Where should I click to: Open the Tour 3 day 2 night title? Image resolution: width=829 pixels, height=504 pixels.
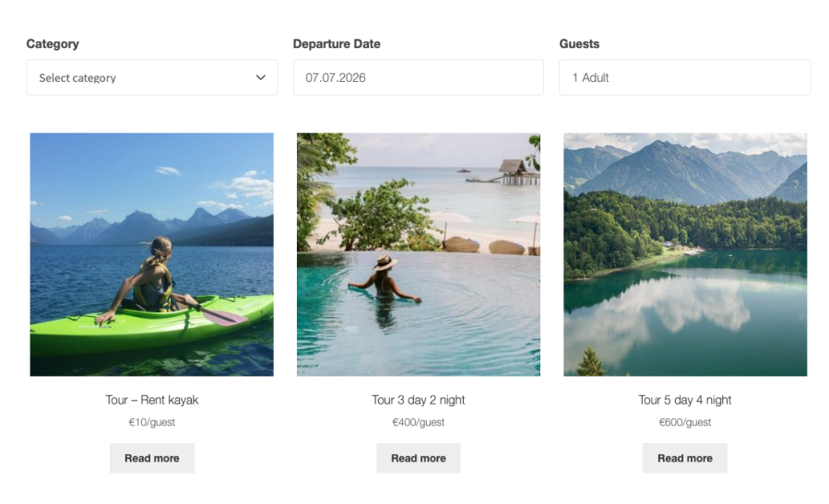pyautogui.click(x=419, y=400)
